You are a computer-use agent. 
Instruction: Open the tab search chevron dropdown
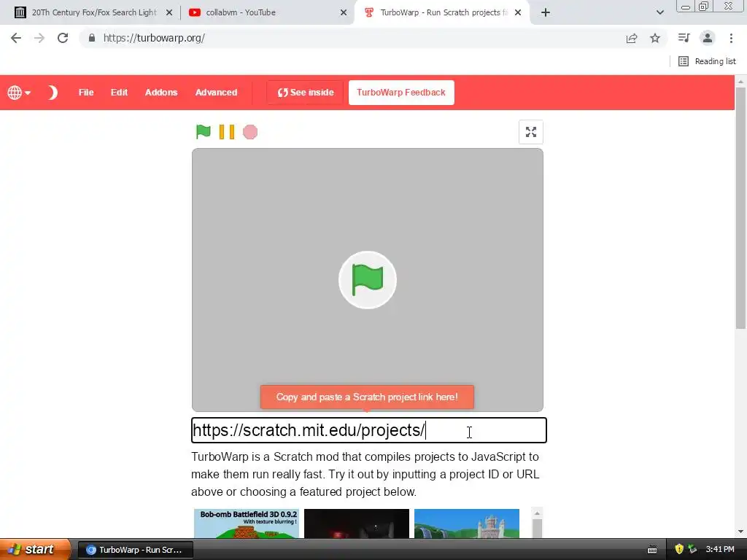pos(659,12)
